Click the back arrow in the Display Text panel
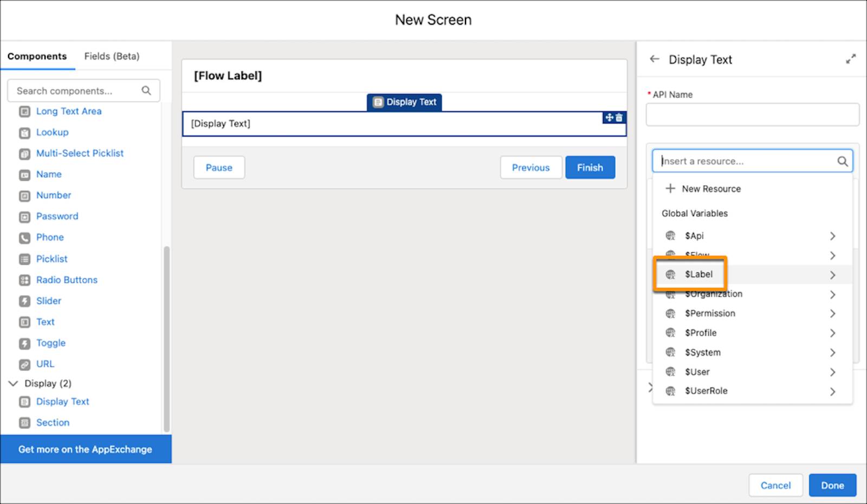The image size is (867, 504). 655,59
